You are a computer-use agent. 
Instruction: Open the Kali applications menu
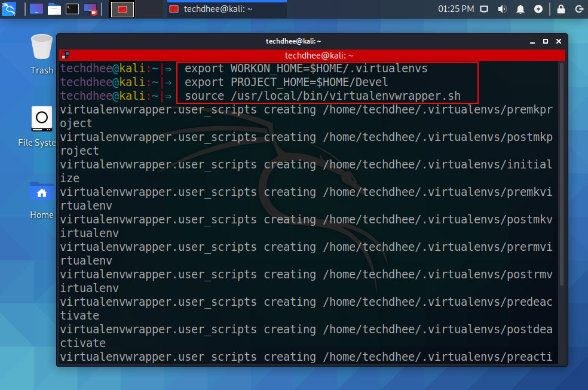point(8,9)
